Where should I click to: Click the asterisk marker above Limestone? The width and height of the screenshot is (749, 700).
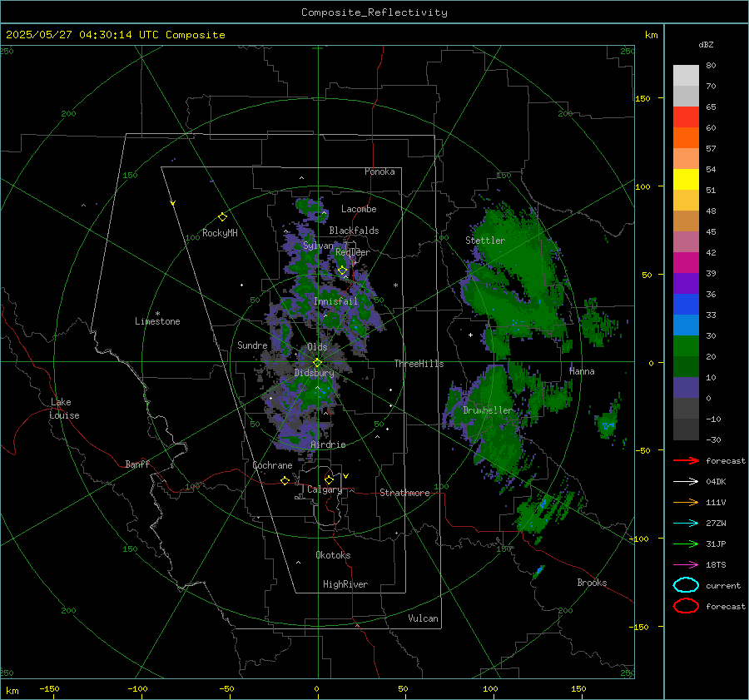click(157, 314)
